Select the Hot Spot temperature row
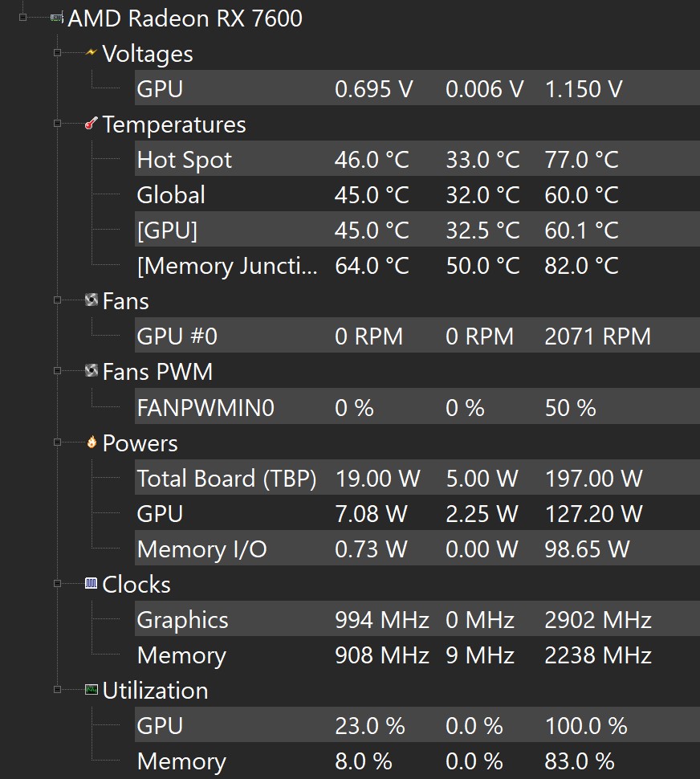 click(184, 160)
